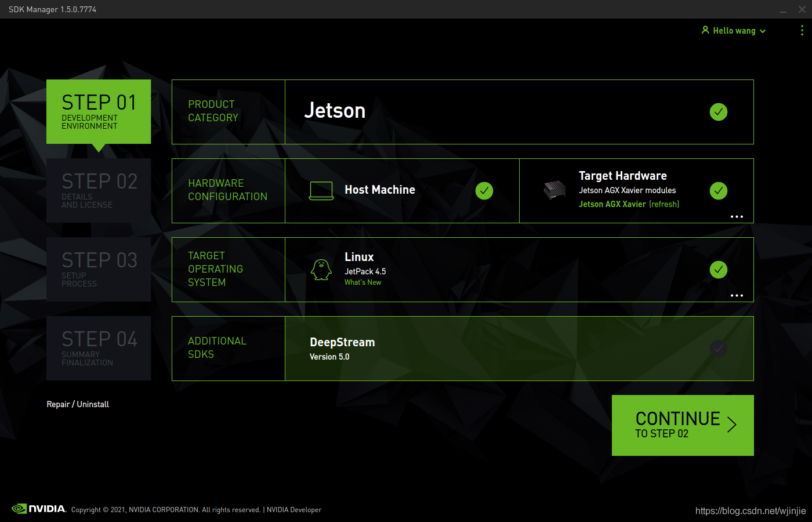Image resolution: width=812 pixels, height=522 pixels.
Task: Select Step 03 Setup Process tab
Action: point(99,269)
